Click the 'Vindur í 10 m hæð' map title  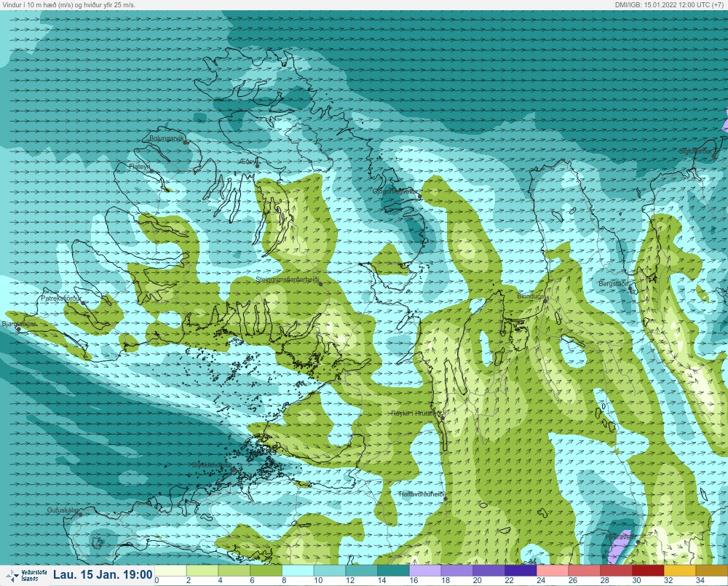[x=68, y=4]
